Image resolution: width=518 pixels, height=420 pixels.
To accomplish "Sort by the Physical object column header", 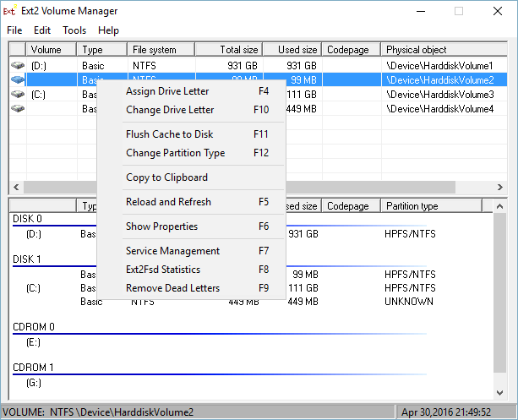I will [444, 50].
